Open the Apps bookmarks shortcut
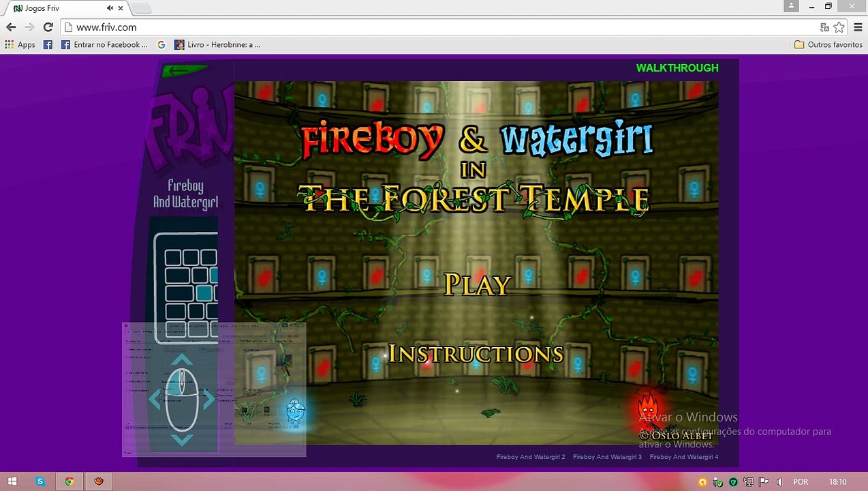Viewport: 868px width, 491px height. (20, 44)
